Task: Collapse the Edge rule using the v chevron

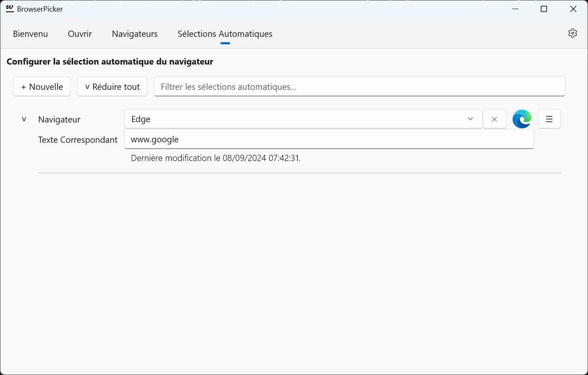Action: click(x=24, y=119)
